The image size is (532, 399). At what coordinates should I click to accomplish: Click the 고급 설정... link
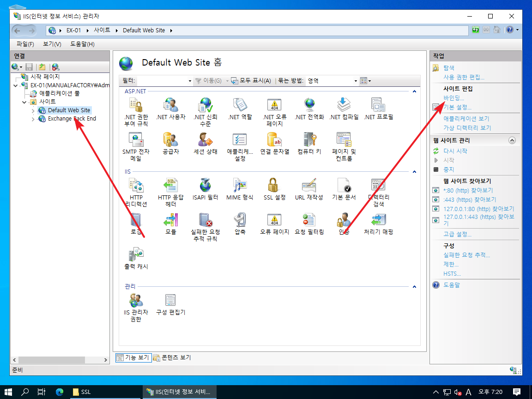tap(457, 234)
